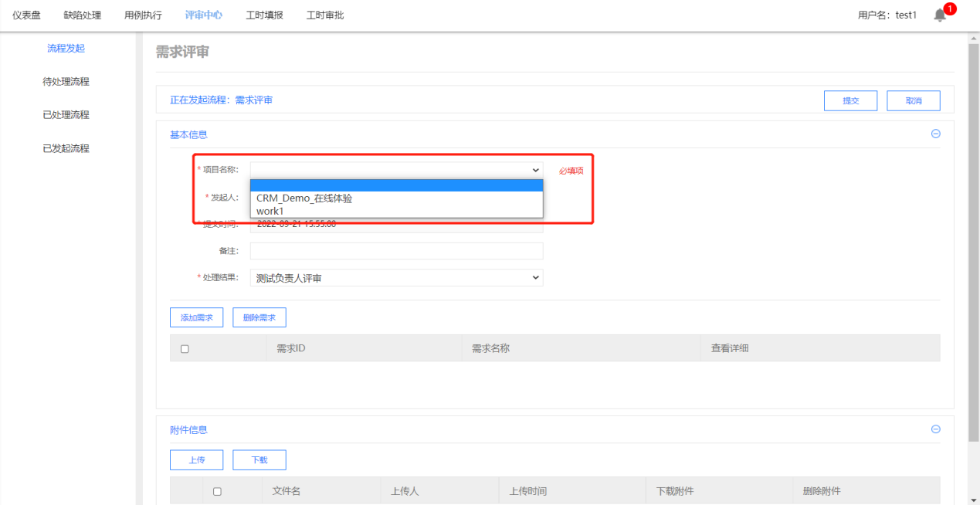Open the 处理结果 dropdown
Screen dimensions: 980x505
(396, 278)
